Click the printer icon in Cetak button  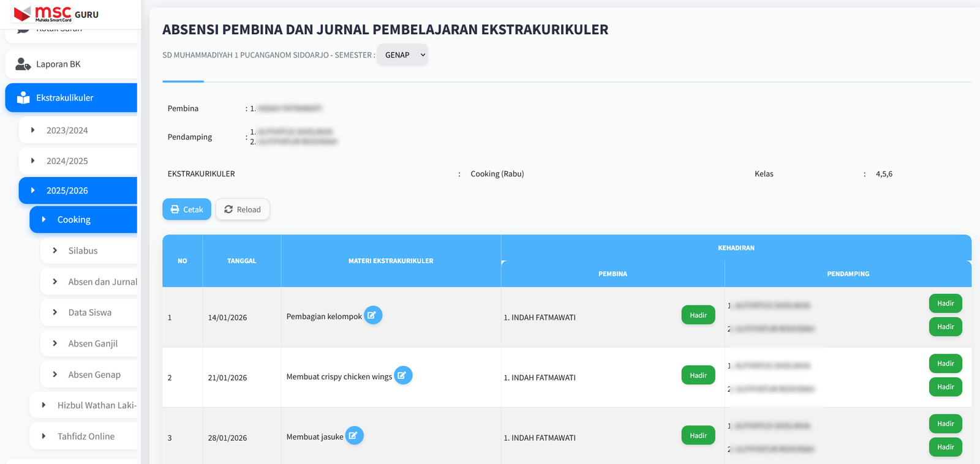click(x=175, y=209)
